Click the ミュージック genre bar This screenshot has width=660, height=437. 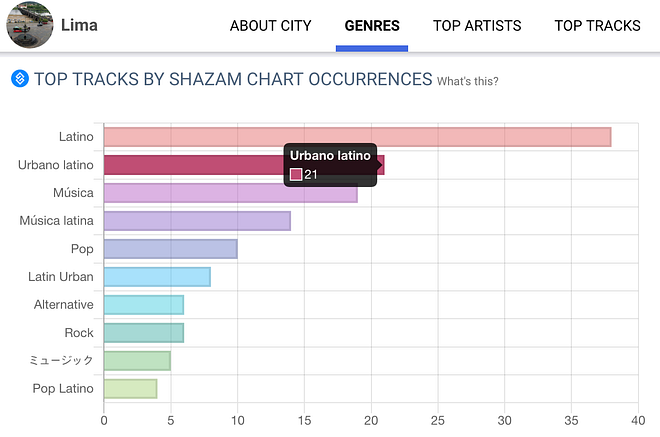pyautogui.click(x=137, y=360)
